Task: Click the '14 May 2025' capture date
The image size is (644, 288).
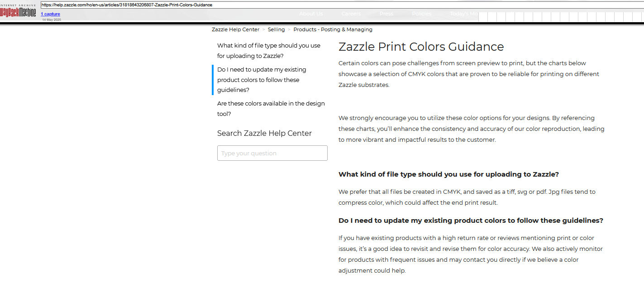Action: (x=52, y=20)
